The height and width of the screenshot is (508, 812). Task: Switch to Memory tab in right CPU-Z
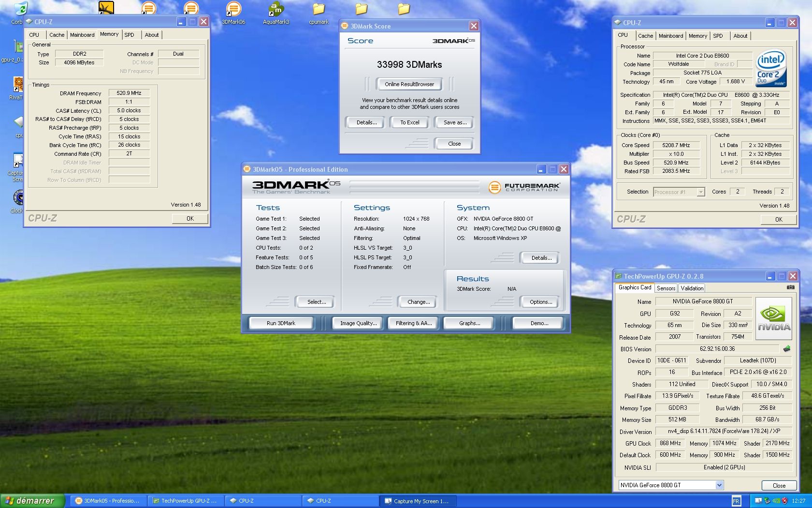pyautogui.click(x=698, y=36)
